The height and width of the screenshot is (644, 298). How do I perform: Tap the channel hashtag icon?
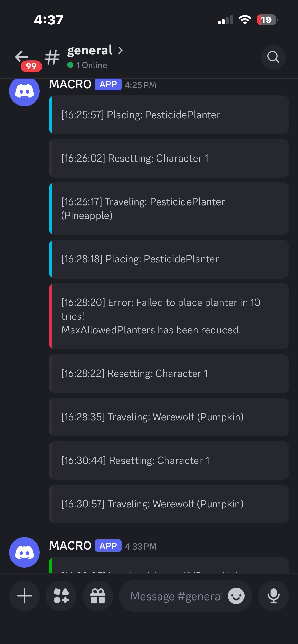[52, 57]
